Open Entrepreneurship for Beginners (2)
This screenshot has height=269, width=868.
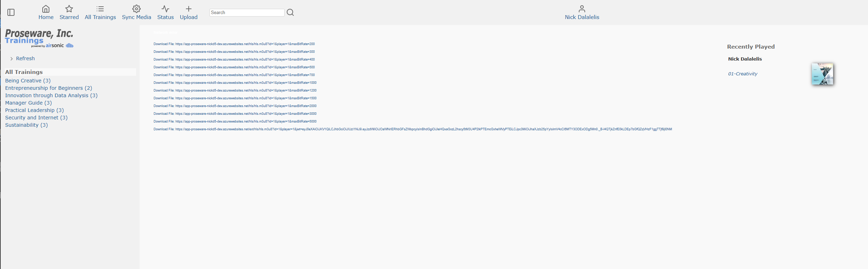point(49,88)
